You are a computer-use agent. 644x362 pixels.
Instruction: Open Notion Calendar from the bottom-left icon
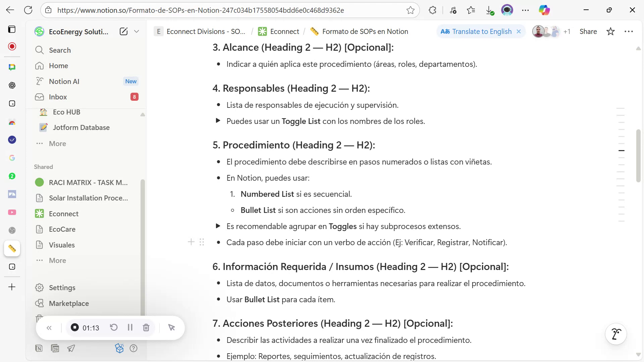pos(55,348)
